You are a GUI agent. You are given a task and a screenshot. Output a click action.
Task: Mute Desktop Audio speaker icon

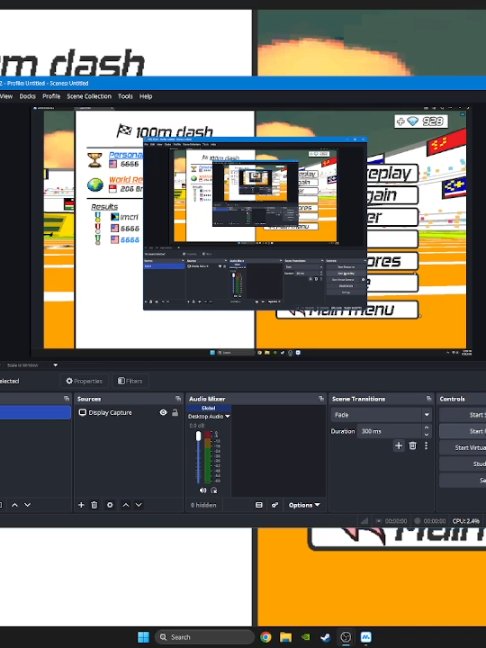(203, 490)
